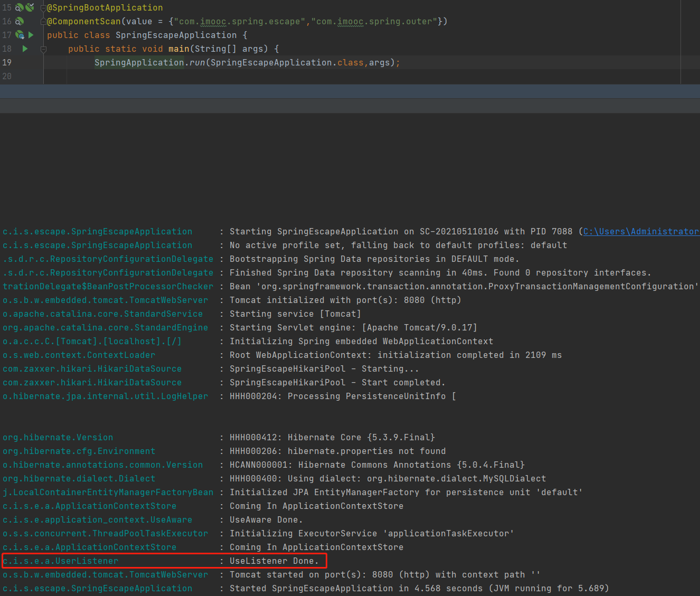Click 'No active profile set' console message
The image size is (700, 596).
pyautogui.click(x=399, y=245)
